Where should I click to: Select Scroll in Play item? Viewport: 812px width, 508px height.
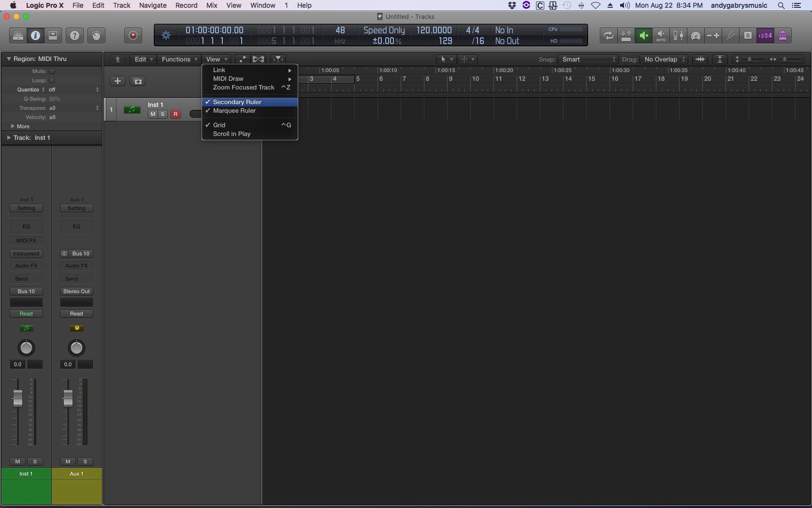click(249, 134)
